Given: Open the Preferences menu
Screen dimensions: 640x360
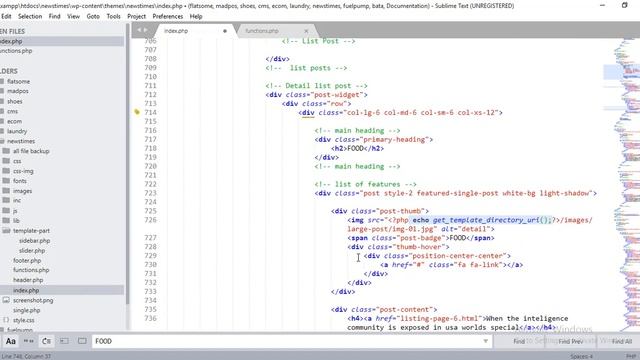Looking at the screenshot, I should tap(168, 16).
